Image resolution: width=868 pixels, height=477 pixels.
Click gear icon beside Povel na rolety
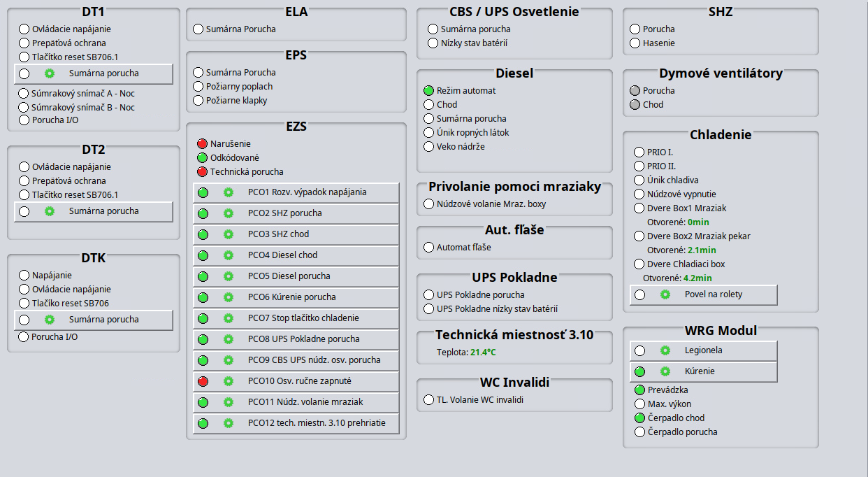tap(665, 294)
